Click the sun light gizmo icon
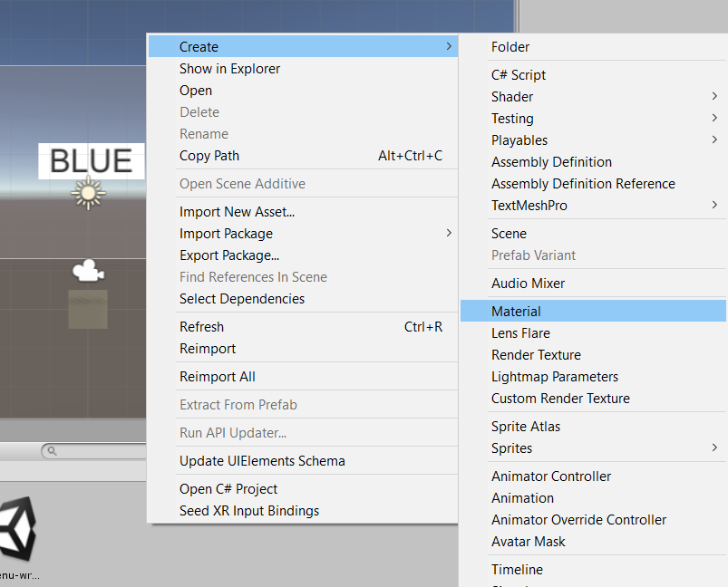Viewport: 728px width, 587px height. pyautogui.click(x=88, y=193)
